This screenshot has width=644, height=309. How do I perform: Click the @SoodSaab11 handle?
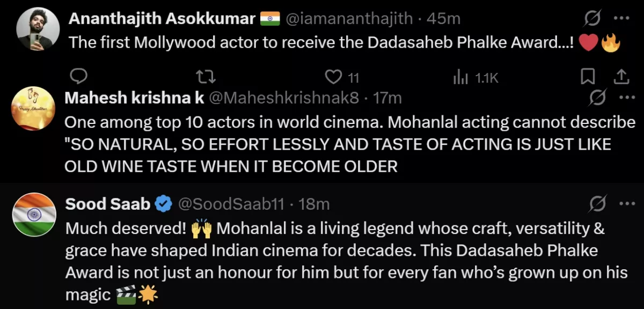[232, 204]
